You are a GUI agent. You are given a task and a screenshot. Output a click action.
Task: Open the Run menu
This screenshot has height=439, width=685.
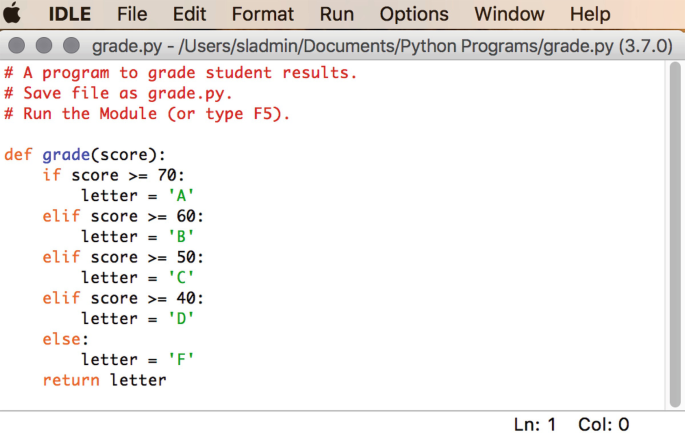click(336, 14)
